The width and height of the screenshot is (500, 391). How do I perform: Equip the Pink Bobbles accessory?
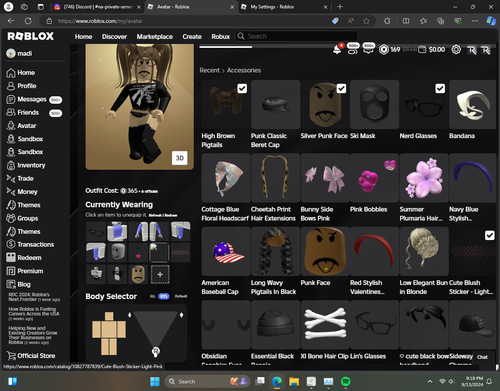coord(374,178)
